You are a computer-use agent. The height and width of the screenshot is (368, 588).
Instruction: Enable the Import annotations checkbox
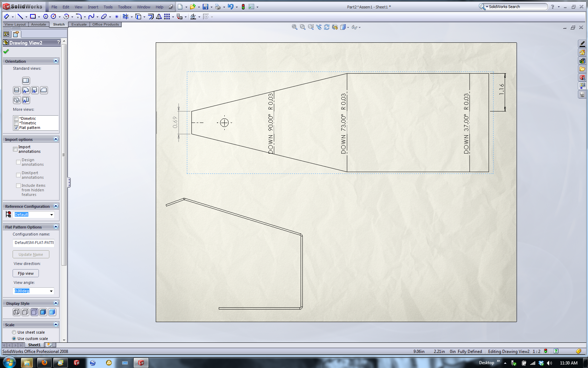(x=15, y=149)
